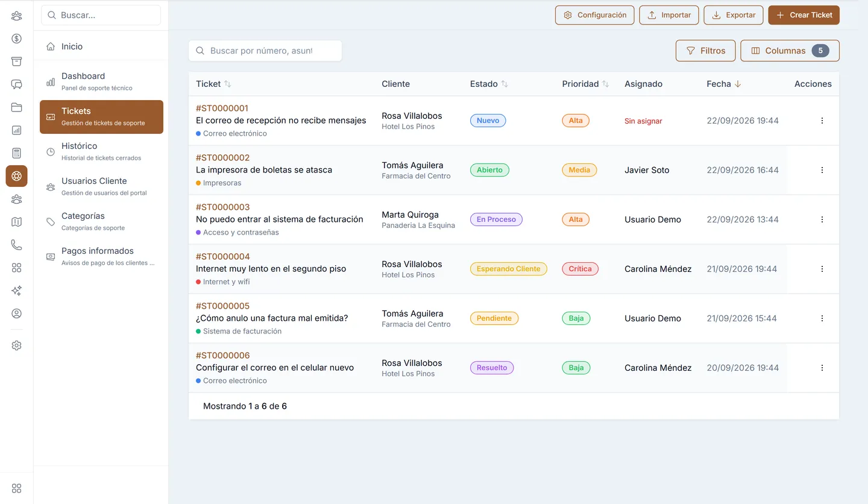This screenshot has height=504, width=868.
Task: Open Usuarios Cliente in the sidebar
Action: [101, 186]
